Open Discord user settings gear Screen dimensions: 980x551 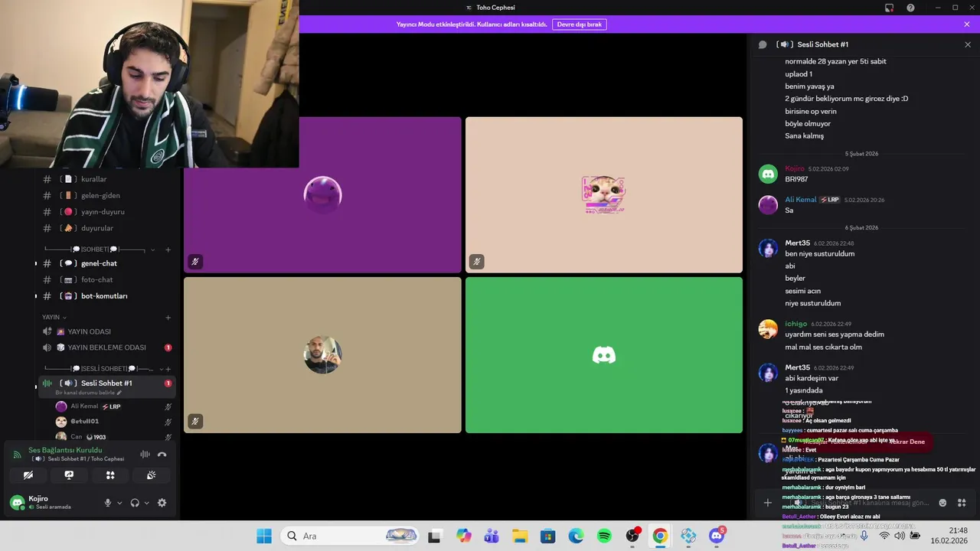(x=162, y=503)
